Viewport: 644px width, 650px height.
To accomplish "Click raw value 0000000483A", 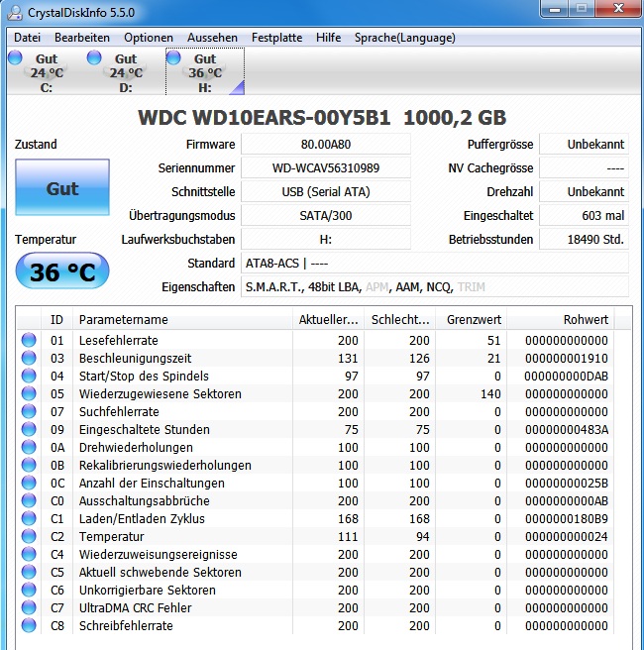I will click(567, 429).
